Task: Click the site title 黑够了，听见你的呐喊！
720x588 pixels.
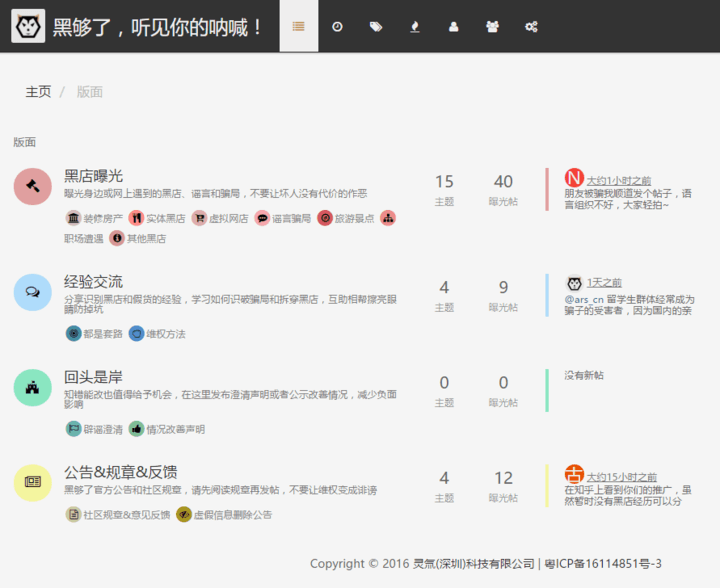Action: tap(158, 27)
